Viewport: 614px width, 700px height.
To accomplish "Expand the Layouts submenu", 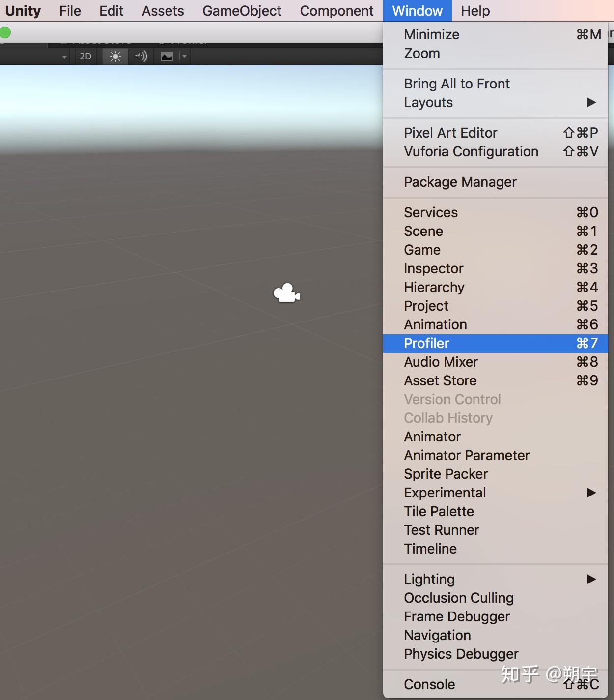I will click(496, 102).
